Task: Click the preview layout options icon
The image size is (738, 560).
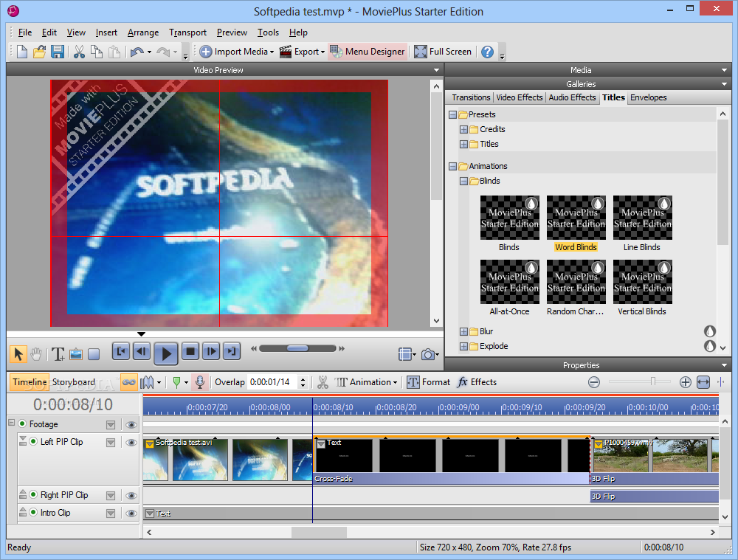Action: tap(404, 354)
